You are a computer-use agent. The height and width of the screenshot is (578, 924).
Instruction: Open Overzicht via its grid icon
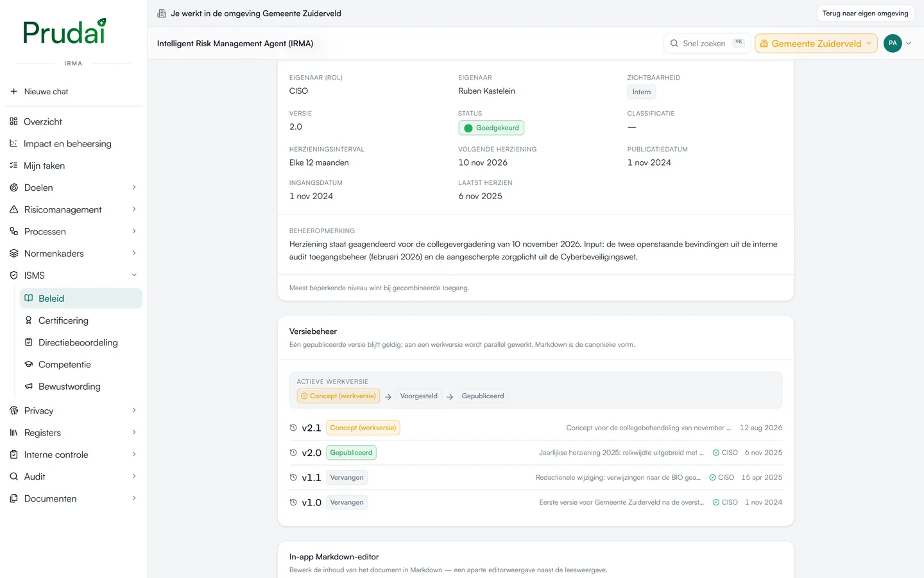(x=13, y=121)
